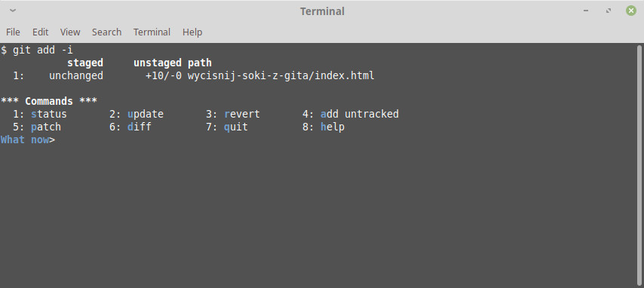Open the Help menu
This screenshot has height=288, width=644.
pyautogui.click(x=192, y=32)
